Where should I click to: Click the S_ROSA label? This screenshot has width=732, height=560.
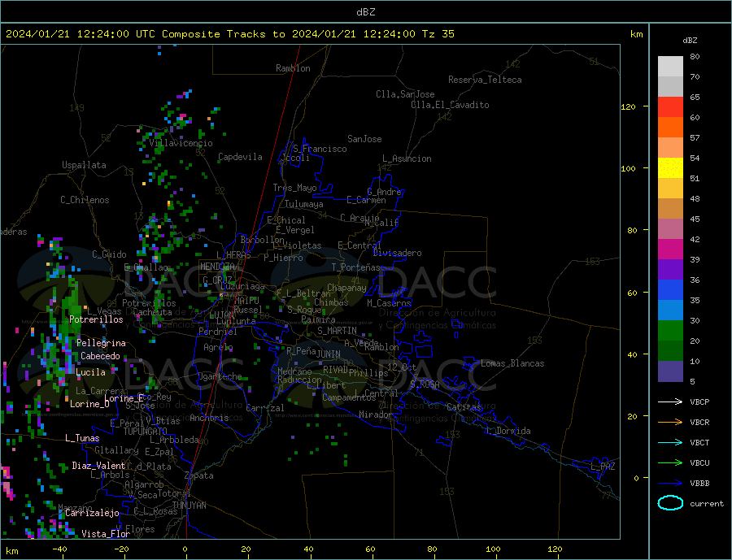pos(425,384)
